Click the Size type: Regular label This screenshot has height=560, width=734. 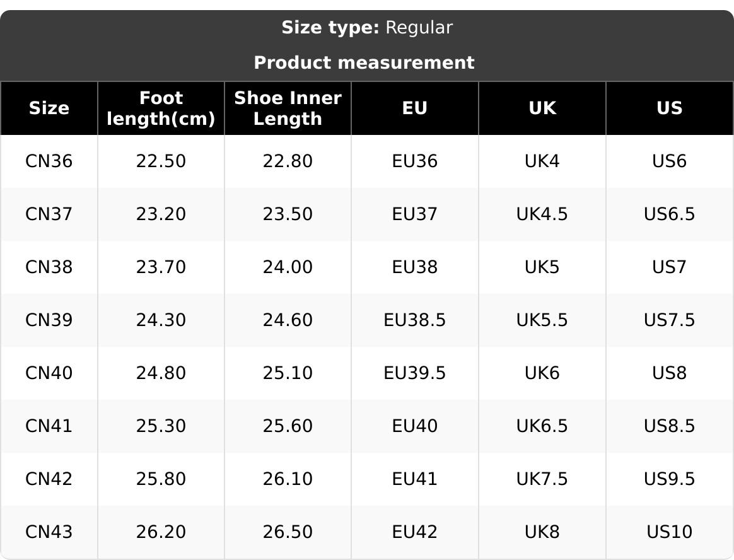point(366,28)
